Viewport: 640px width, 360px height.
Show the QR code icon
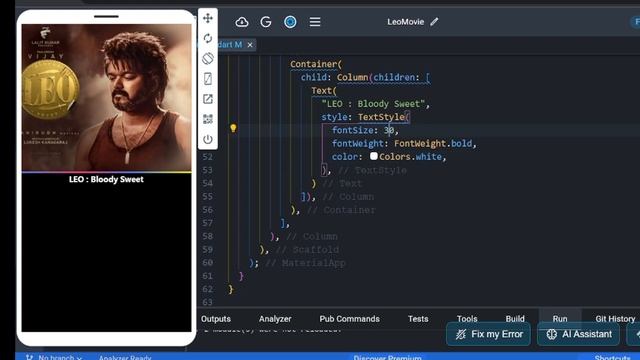coord(208,119)
